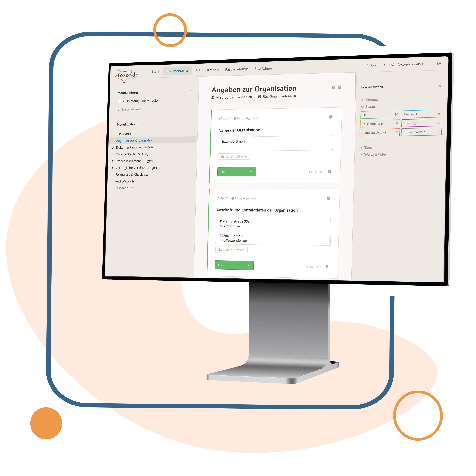Click the foxondo GmbH breadcrumb link

[418, 66]
